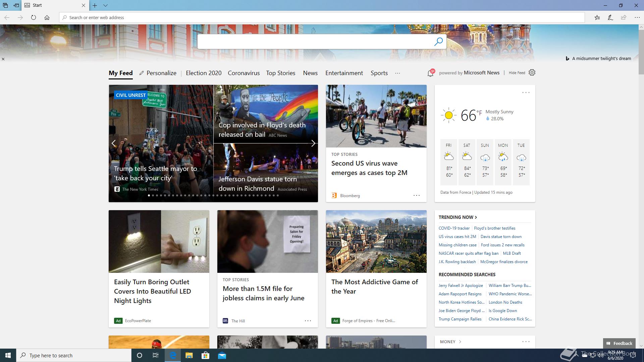Viewport: 644px width, 362px height.
Task: Switch to News tab
Action: coord(310,73)
